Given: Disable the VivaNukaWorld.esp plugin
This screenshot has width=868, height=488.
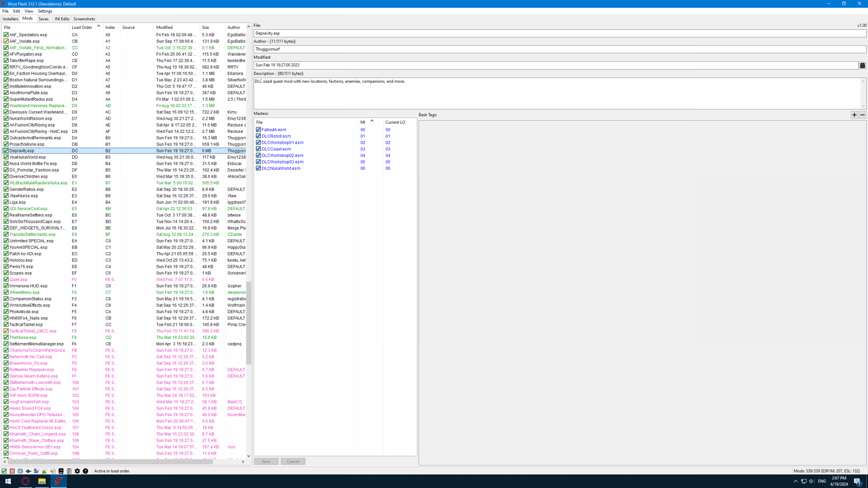Looking at the screenshot, I should 6,157.
